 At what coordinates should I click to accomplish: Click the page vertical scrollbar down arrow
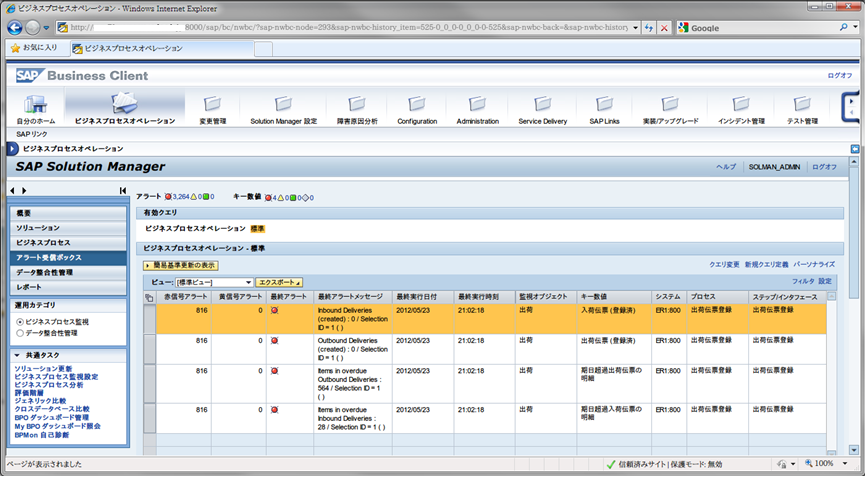854,450
